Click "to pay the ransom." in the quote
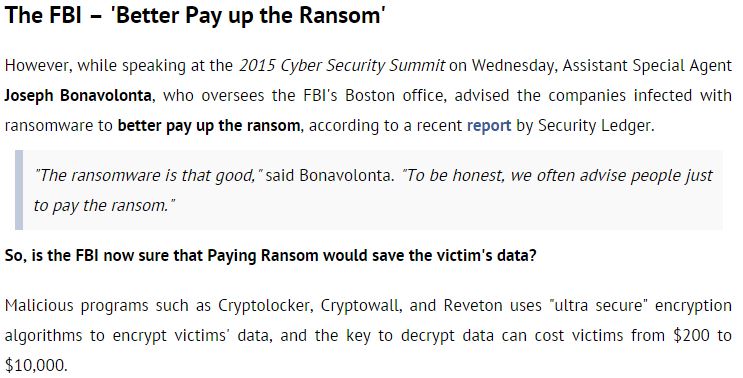The width and height of the screenshot is (743, 378). click(x=104, y=206)
